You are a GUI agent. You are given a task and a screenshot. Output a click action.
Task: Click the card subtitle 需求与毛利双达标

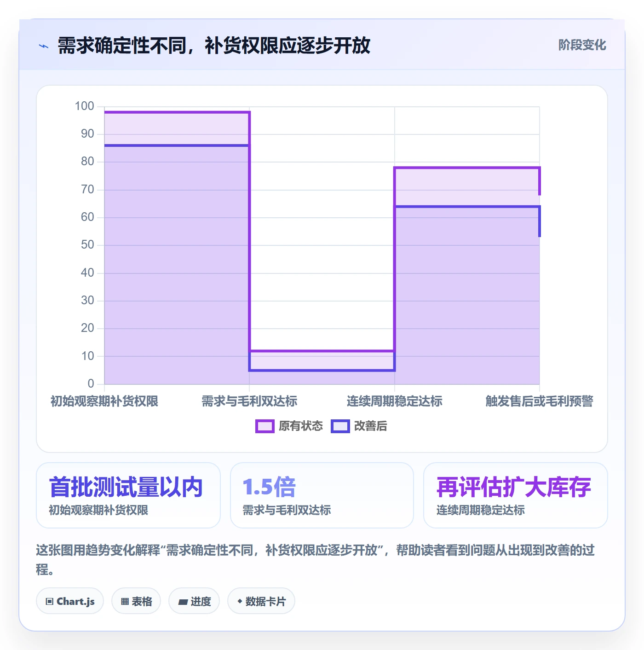click(287, 510)
